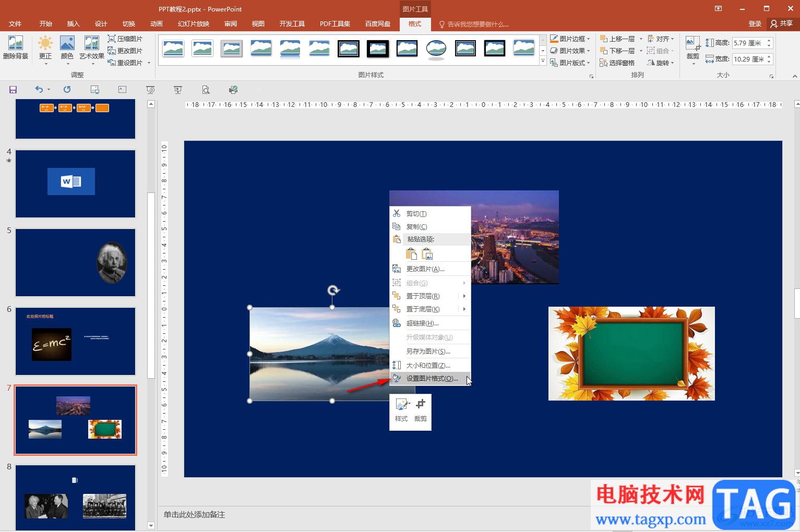800x532 pixels.
Task: Choose Change Picture (更改图片) in context menu
Action: (x=431, y=269)
